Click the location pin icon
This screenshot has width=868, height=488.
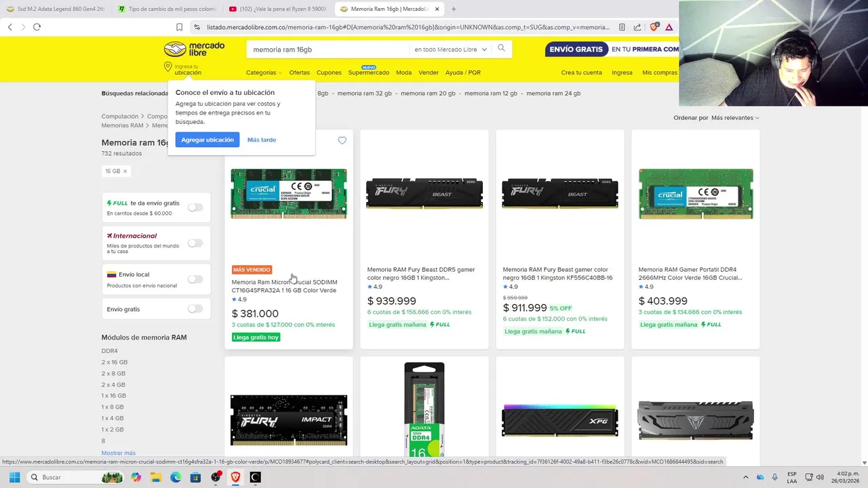(168, 67)
